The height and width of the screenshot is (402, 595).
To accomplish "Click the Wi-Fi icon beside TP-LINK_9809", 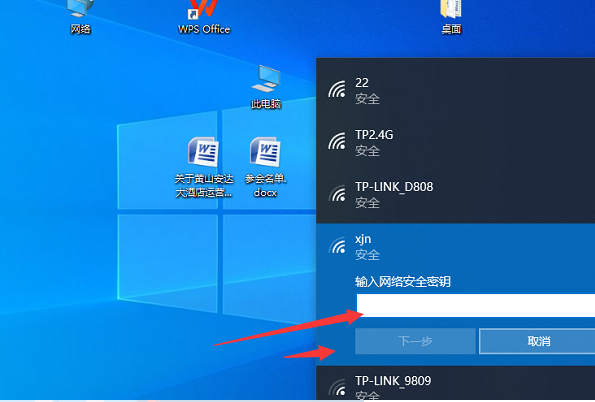I will [x=337, y=387].
